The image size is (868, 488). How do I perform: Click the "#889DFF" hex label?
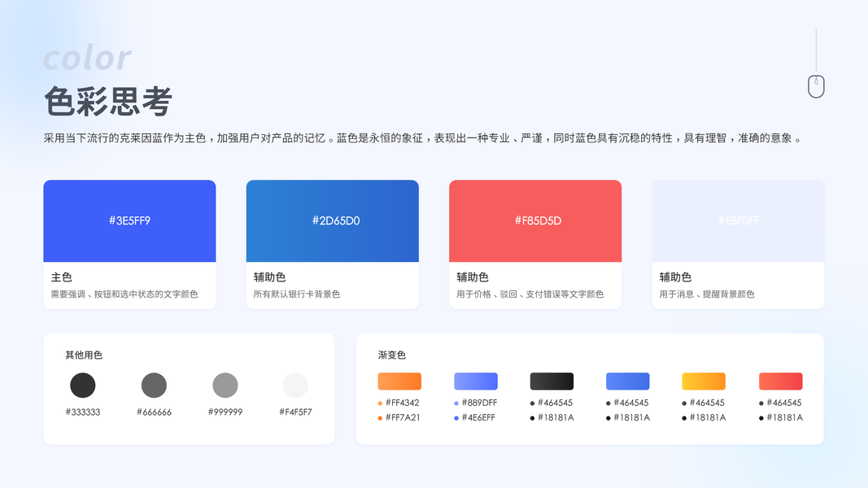pos(479,403)
